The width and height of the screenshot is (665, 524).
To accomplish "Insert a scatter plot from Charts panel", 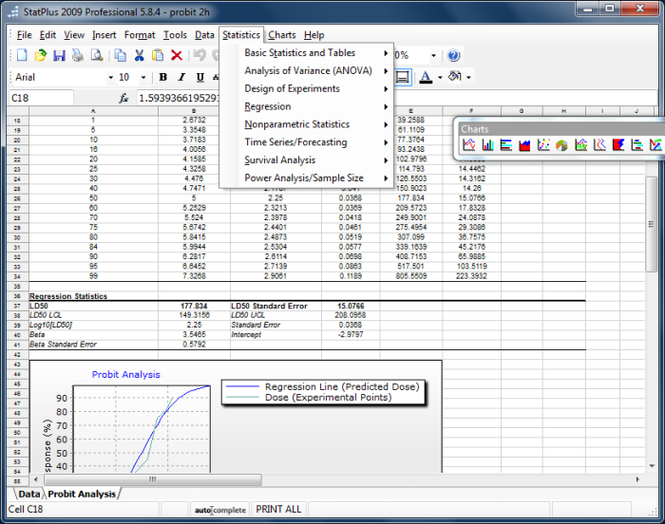I will coord(543,145).
